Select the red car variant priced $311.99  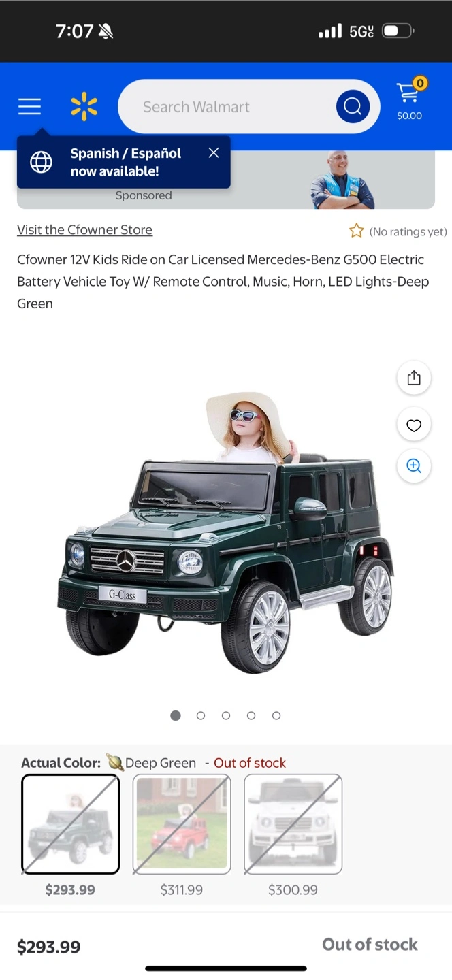click(x=182, y=824)
